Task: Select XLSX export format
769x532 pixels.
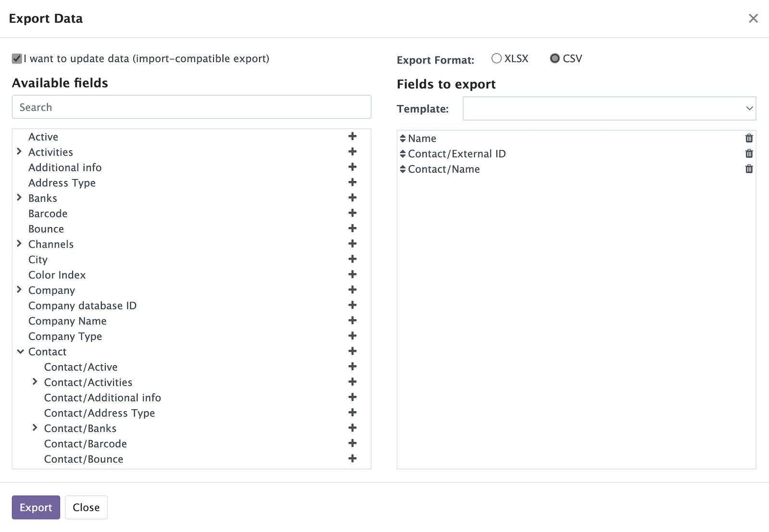Action: pyautogui.click(x=496, y=58)
